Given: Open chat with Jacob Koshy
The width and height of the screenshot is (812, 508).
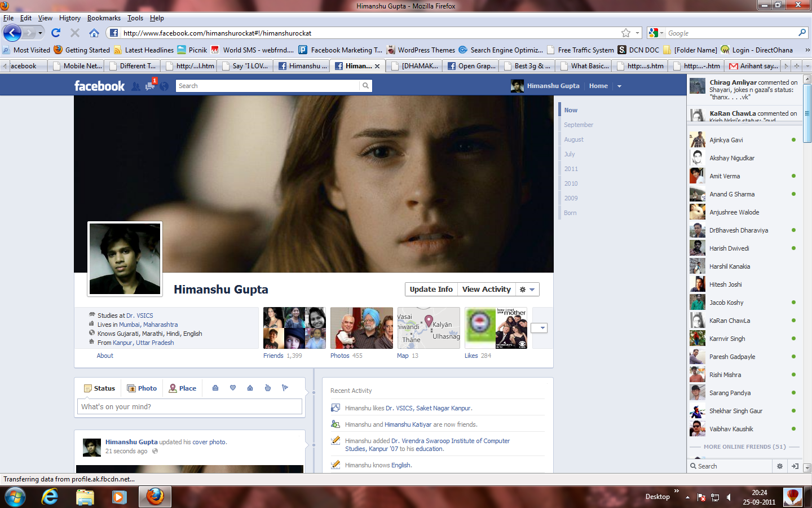Looking at the screenshot, I should tap(744, 303).
